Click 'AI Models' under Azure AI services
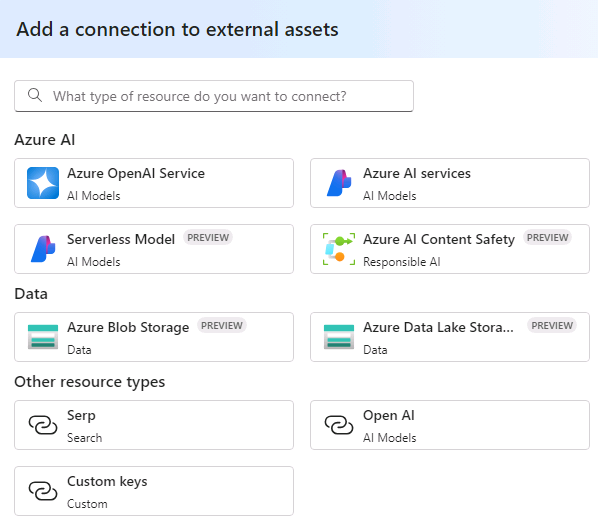598x526 pixels. click(x=389, y=196)
